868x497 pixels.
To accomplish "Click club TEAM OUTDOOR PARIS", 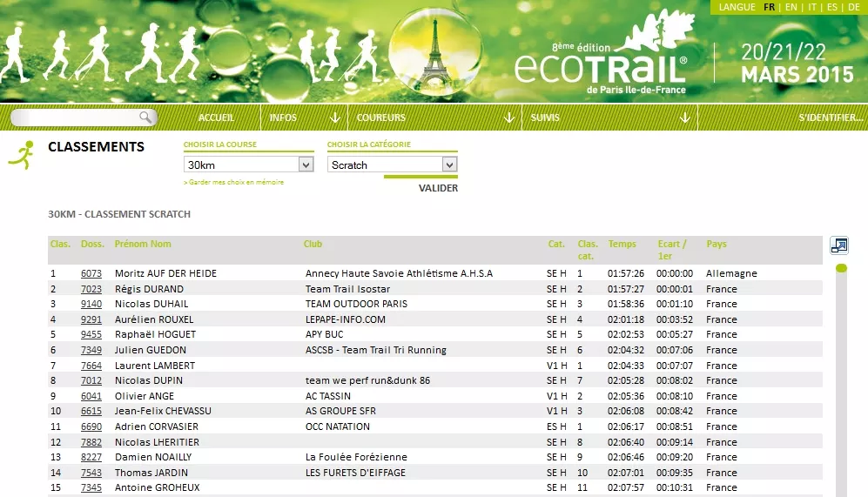I will (356, 304).
